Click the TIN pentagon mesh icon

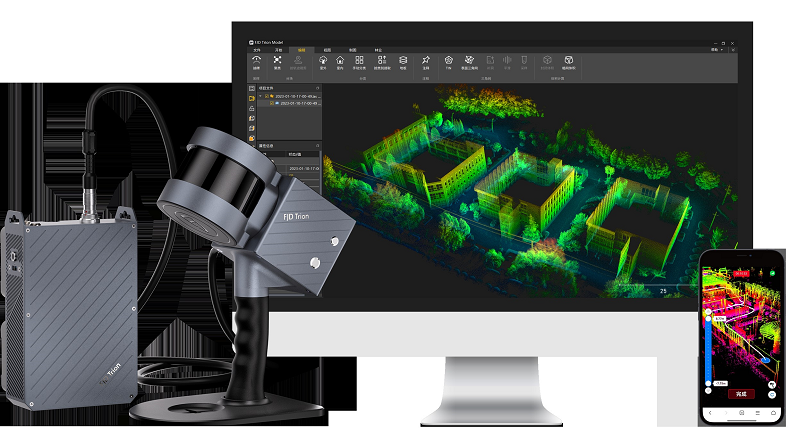coord(448,61)
